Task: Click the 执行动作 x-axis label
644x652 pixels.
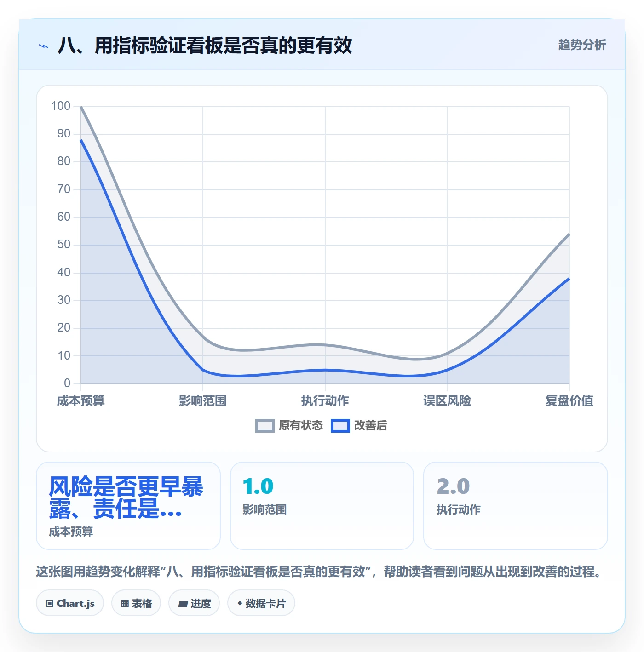Action: (x=325, y=401)
